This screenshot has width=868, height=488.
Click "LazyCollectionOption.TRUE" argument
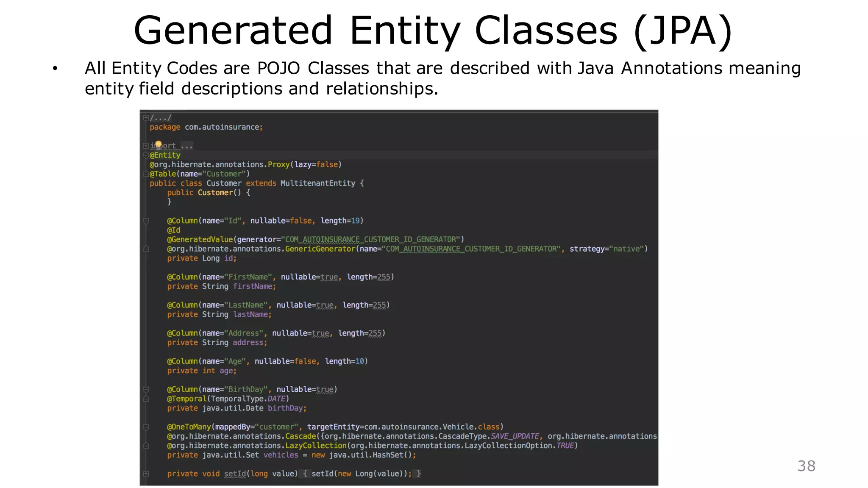(x=519, y=446)
